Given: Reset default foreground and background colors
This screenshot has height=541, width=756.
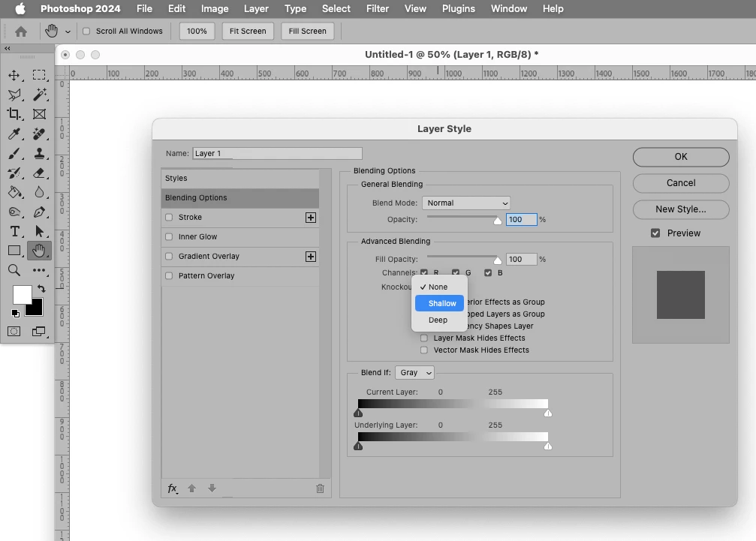Looking at the screenshot, I should click(x=16, y=314).
